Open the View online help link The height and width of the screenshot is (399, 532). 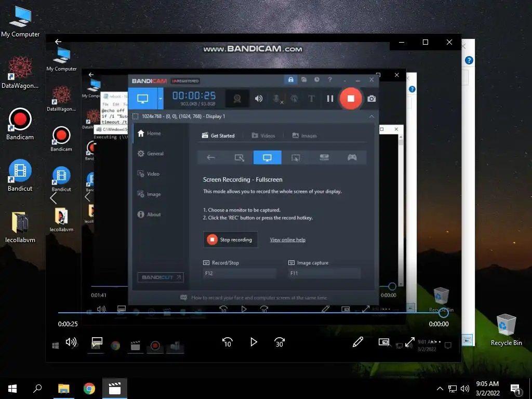(x=288, y=240)
